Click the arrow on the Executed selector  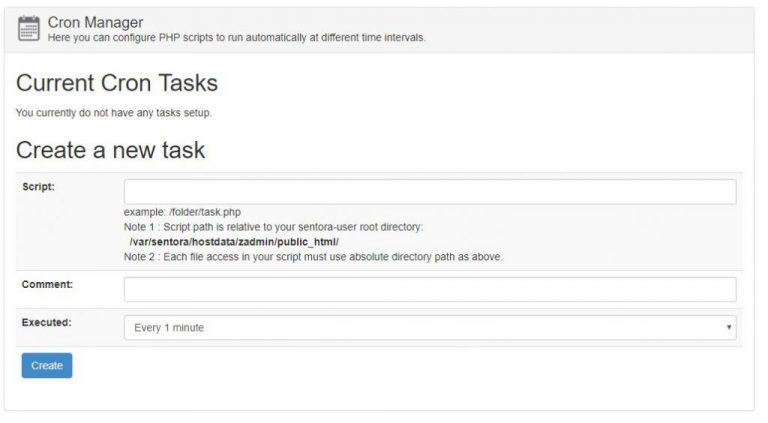729,328
